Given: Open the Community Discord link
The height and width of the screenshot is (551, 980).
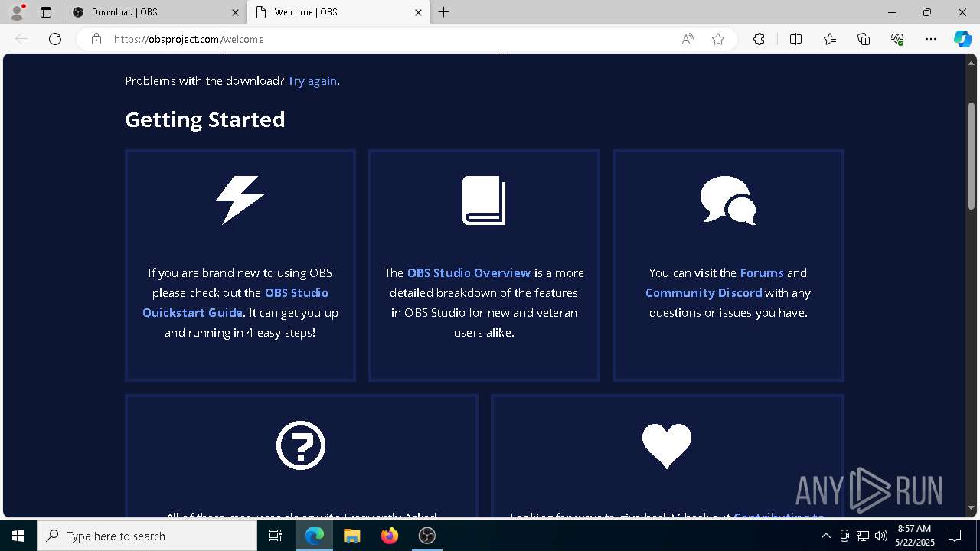Looking at the screenshot, I should pyautogui.click(x=704, y=292).
